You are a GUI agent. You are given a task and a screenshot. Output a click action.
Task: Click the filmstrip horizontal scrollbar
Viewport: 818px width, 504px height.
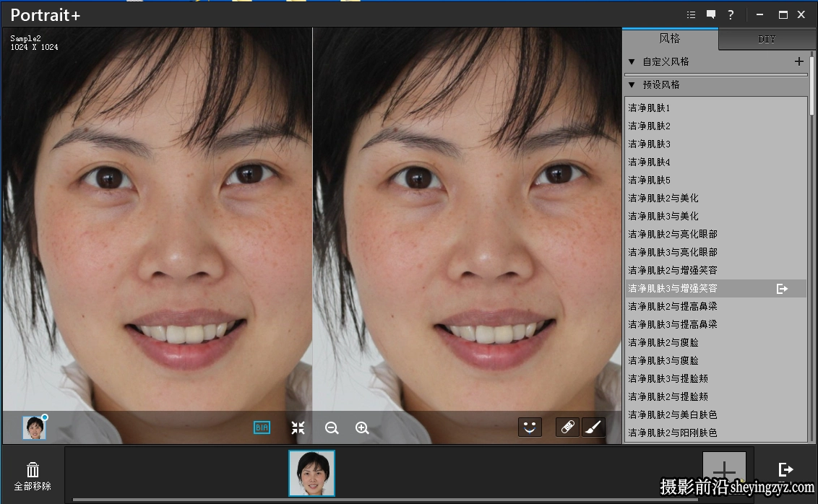pyautogui.click(x=386, y=500)
